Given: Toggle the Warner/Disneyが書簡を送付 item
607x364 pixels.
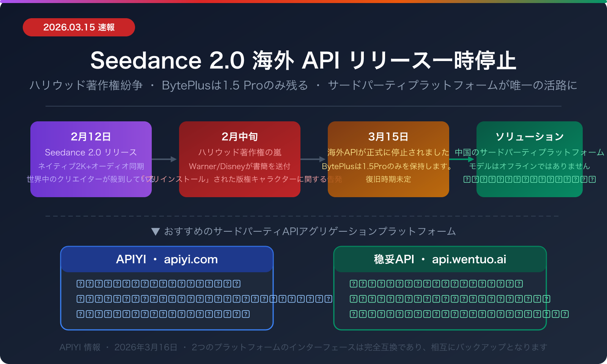Looking at the screenshot, I should pos(239,166).
